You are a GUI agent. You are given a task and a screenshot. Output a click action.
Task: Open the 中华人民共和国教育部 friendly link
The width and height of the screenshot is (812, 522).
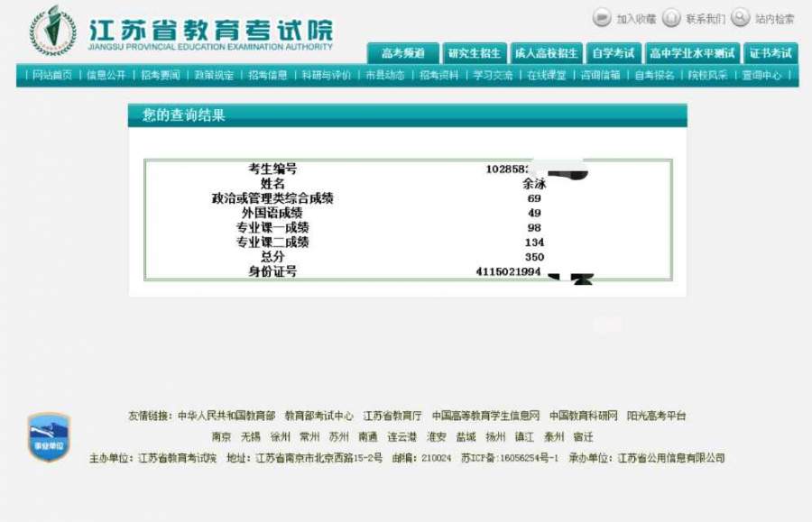coord(226,416)
